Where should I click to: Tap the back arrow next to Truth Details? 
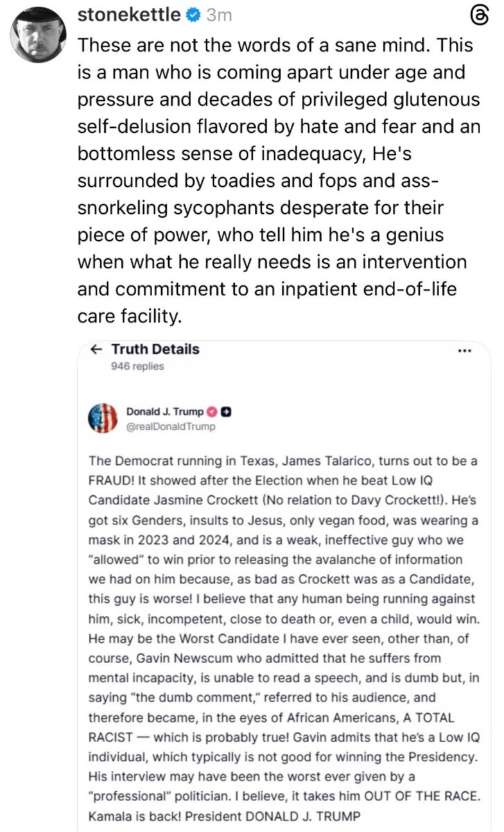96,349
